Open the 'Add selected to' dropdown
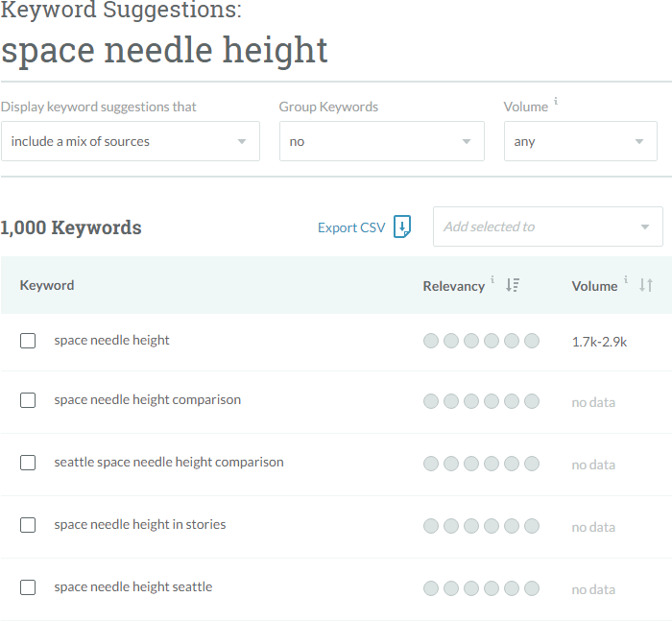Image resolution: width=672 pixels, height=621 pixels. 547,227
